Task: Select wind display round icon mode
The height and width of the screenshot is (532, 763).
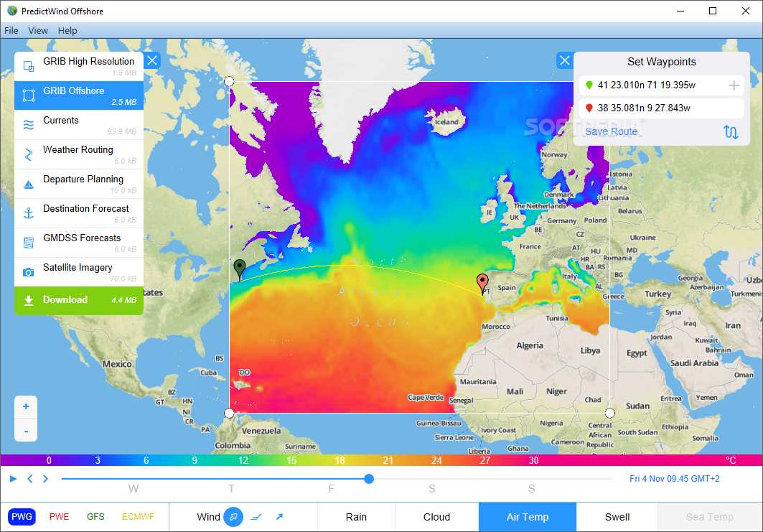Action: [x=233, y=517]
